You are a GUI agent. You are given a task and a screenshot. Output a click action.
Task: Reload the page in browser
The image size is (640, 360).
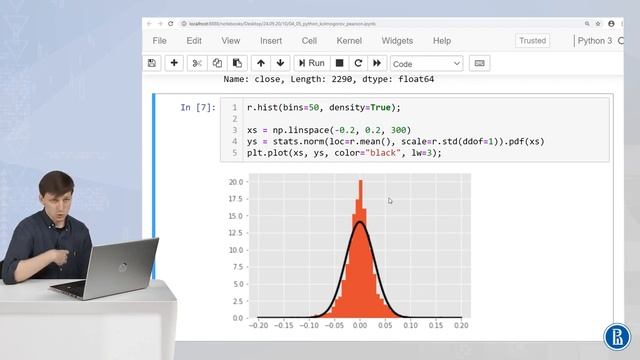pyautogui.click(x=171, y=24)
